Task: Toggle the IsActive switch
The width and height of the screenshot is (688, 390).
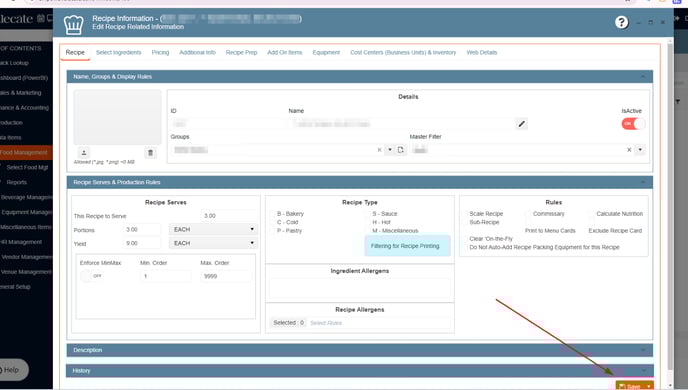Action: coord(633,124)
